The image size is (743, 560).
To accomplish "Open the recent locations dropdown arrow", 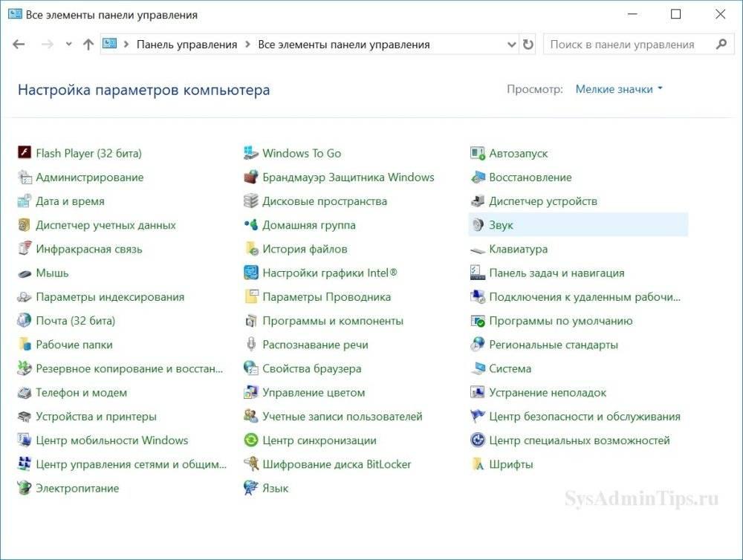I will coord(68,44).
